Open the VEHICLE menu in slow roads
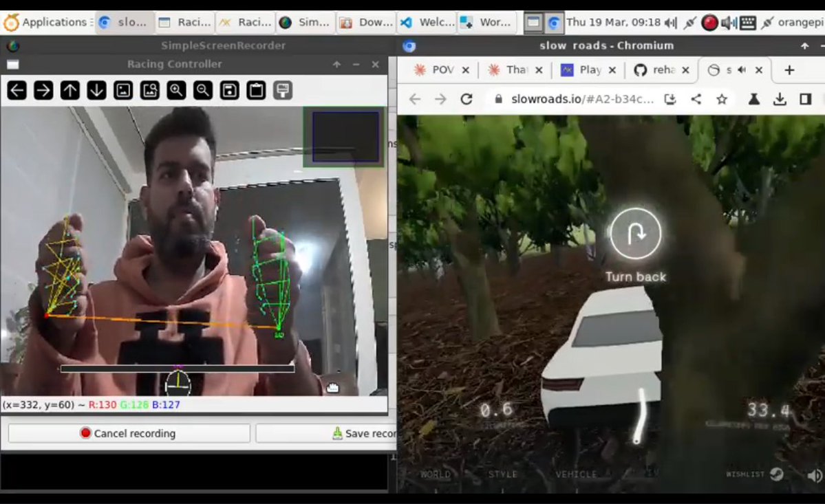The width and height of the screenshot is (825, 504). [577, 474]
